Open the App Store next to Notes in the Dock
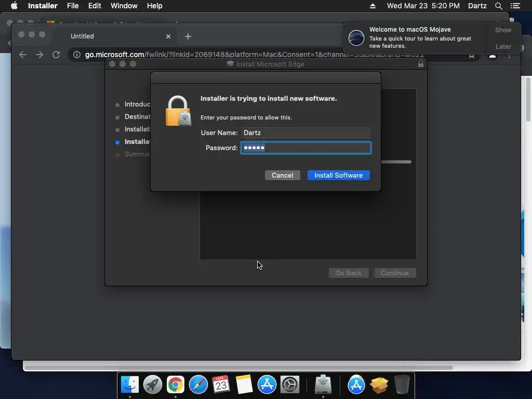 [267, 385]
